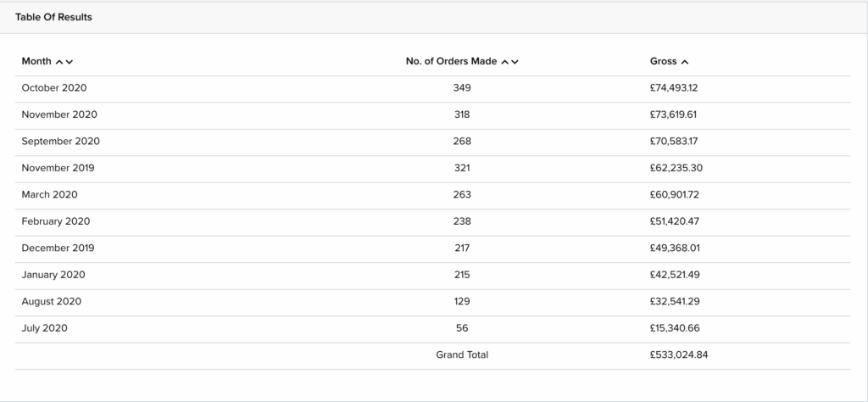Click the No. of Orders Made header
The height and width of the screenshot is (402, 868).
451,61
